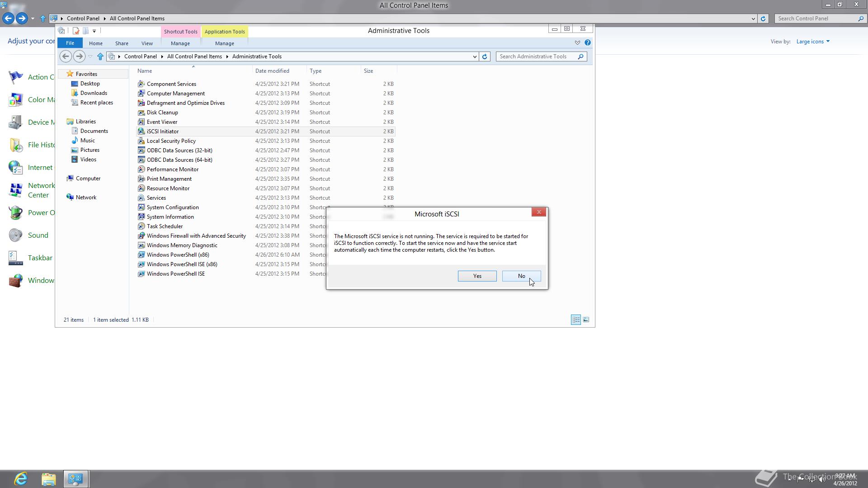Open the Home ribbon tab
Image resolution: width=868 pixels, height=488 pixels.
pos(95,43)
